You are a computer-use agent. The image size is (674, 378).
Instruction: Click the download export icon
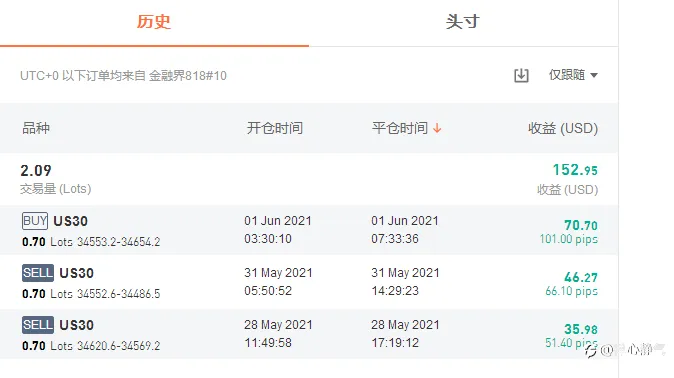pos(521,75)
